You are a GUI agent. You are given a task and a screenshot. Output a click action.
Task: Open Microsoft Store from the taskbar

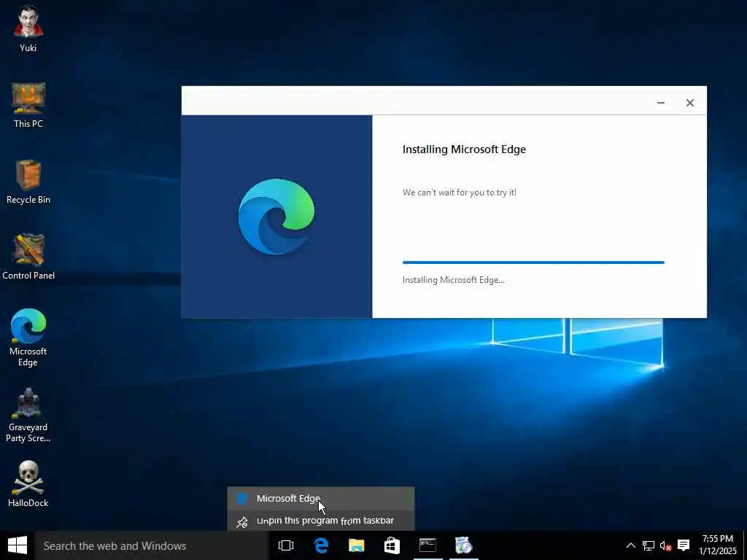point(392,545)
